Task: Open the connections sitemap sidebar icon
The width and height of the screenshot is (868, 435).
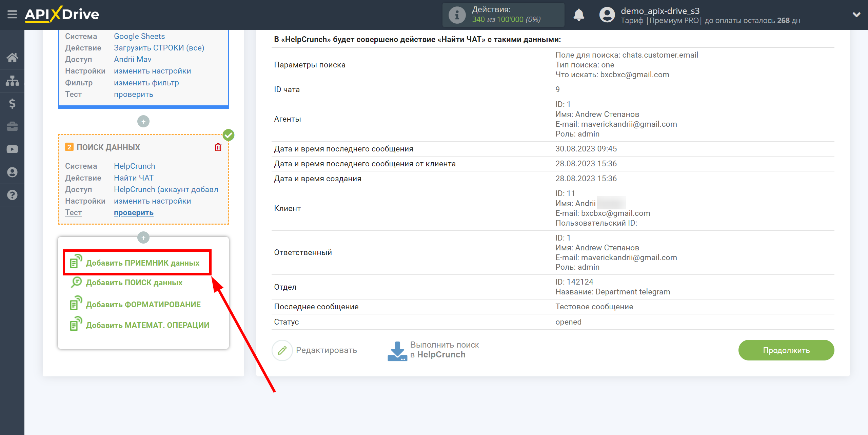Action: pyautogui.click(x=12, y=81)
